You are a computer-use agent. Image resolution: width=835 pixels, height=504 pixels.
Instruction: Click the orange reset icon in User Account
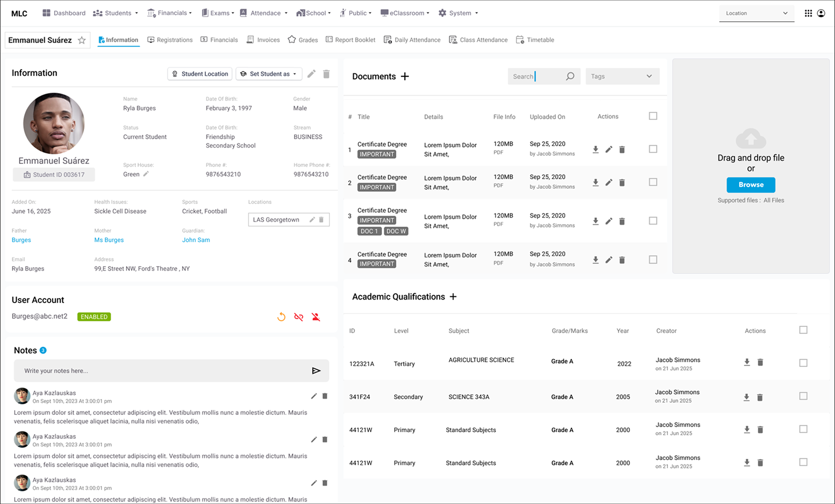click(x=281, y=317)
